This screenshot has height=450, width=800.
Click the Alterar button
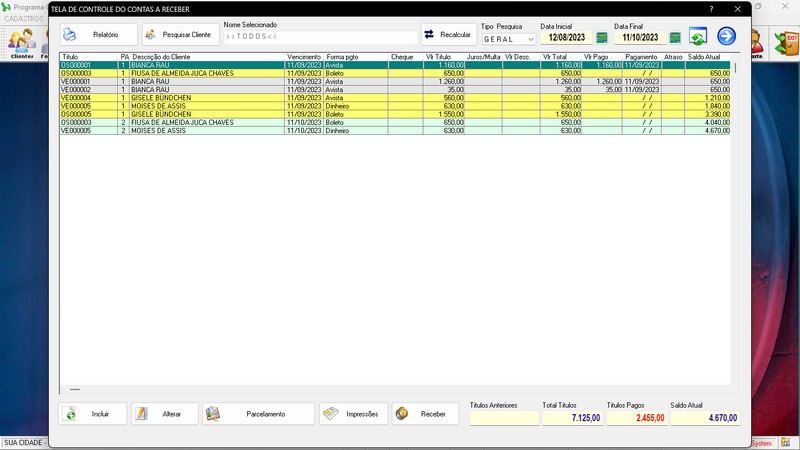click(x=165, y=414)
